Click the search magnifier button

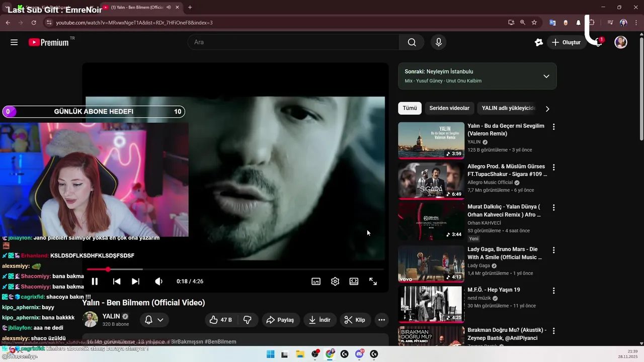[412, 42]
